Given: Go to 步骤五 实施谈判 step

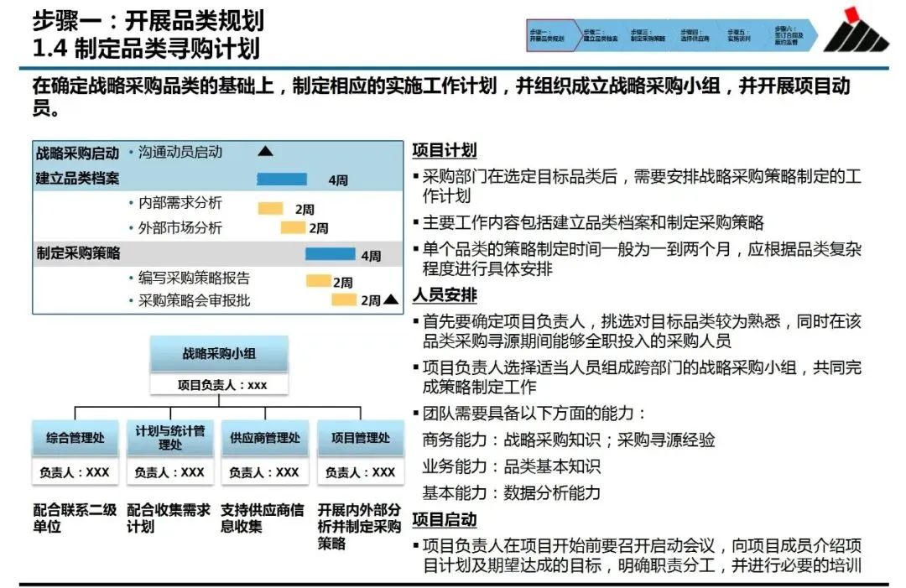Looking at the screenshot, I should click(x=739, y=35).
